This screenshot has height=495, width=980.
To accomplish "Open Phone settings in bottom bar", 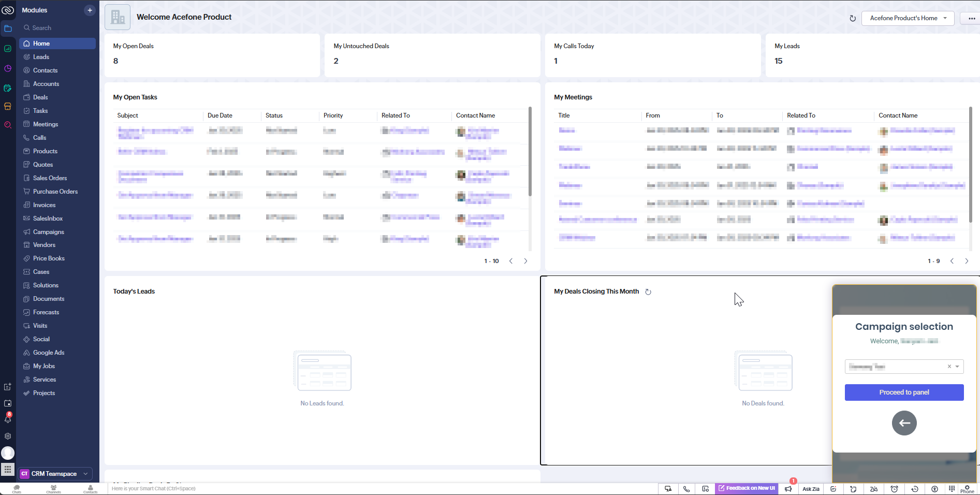I will [x=967, y=489].
